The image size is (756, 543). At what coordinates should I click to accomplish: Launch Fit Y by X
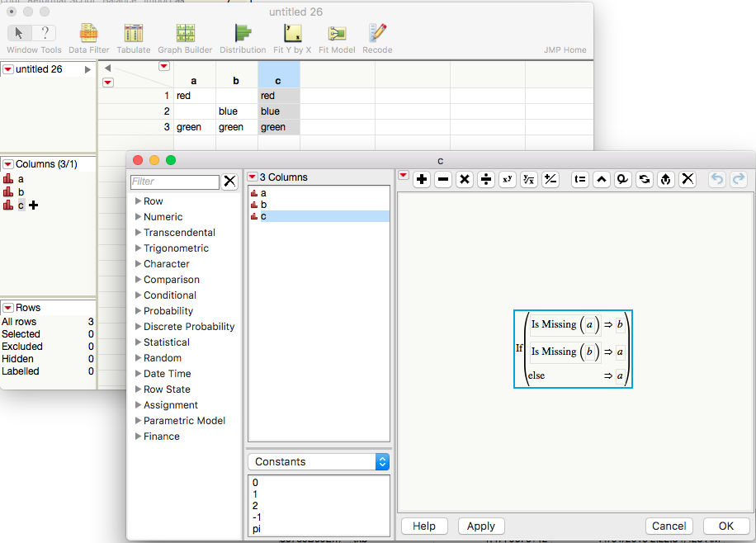tap(291, 33)
